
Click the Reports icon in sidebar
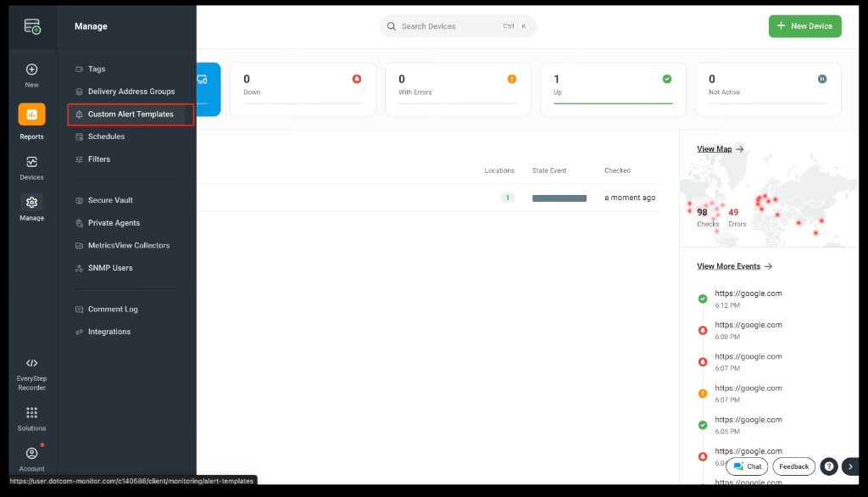(31, 114)
